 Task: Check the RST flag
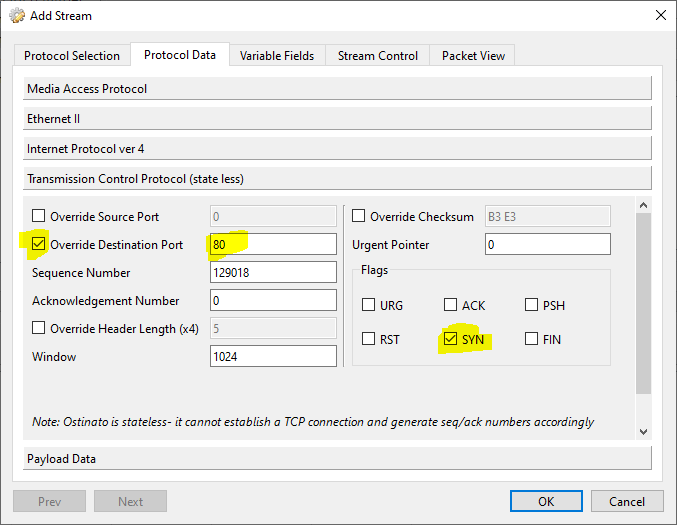coord(368,338)
